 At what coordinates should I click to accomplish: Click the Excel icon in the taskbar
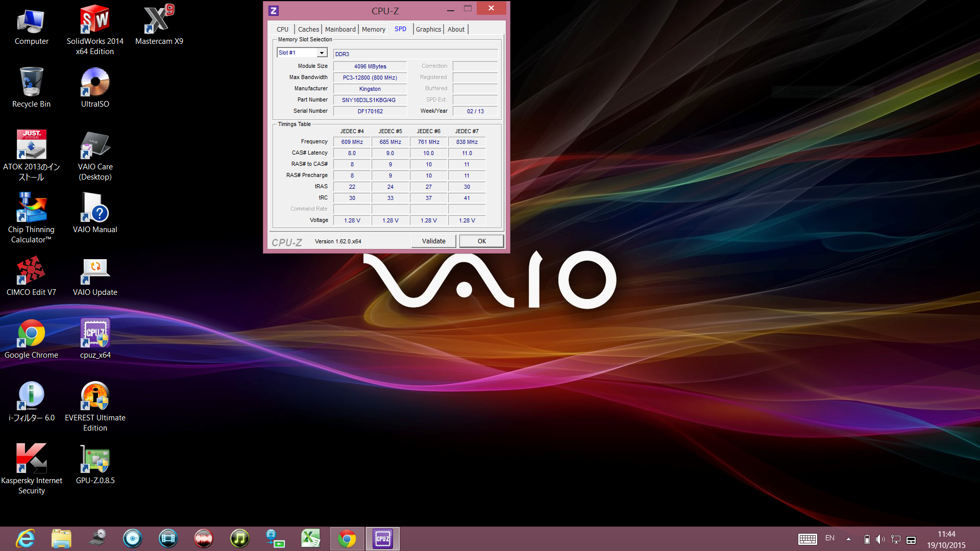pos(310,539)
